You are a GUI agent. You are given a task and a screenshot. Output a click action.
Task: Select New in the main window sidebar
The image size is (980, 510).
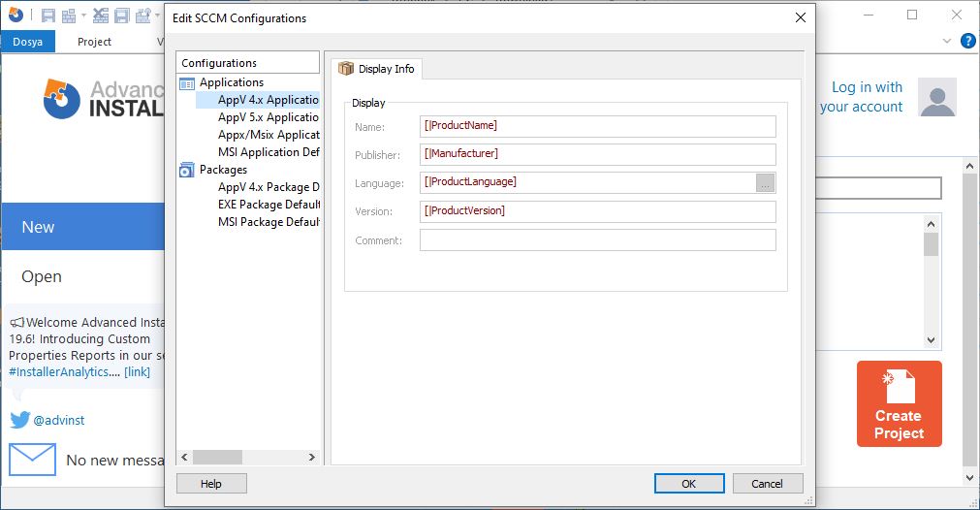point(82,227)
